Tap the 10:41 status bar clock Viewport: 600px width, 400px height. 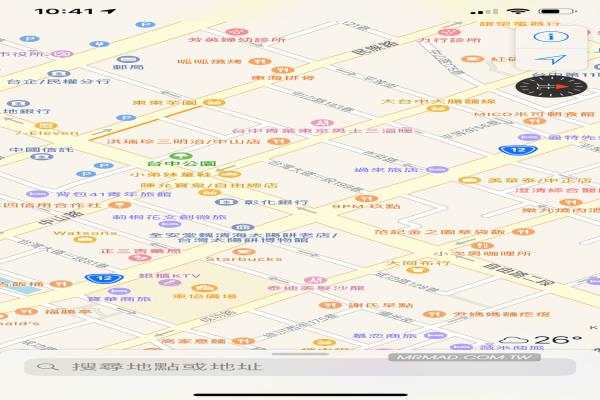tap(64, 11)
